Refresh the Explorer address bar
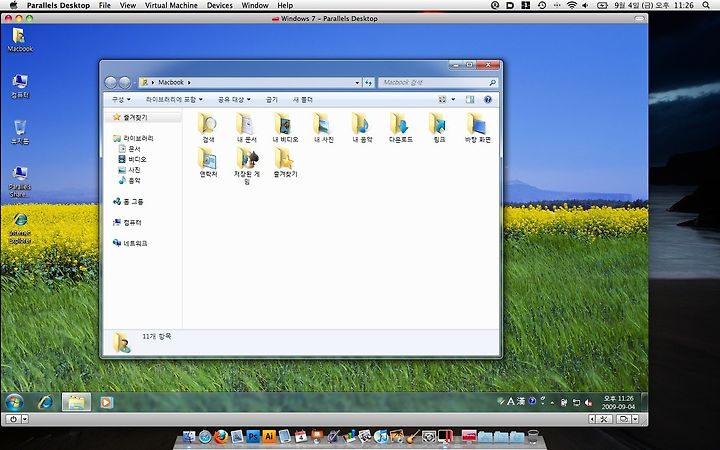 pos(368,83)
